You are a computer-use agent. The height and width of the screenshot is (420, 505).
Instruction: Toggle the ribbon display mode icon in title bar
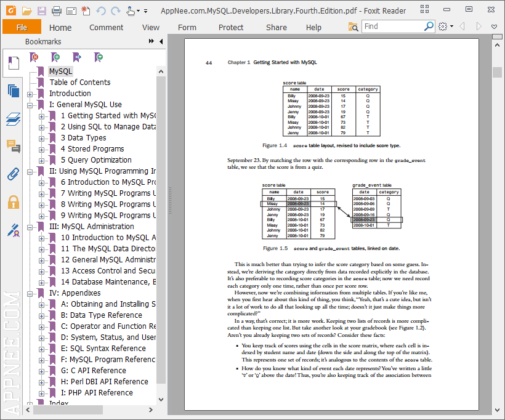[x=424, y=9]
